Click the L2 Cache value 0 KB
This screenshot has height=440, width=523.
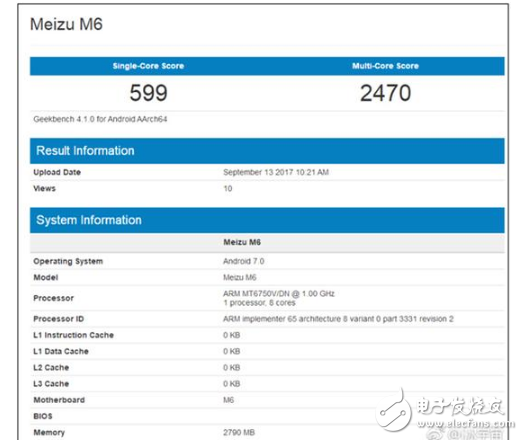click(x=231, y=368)
